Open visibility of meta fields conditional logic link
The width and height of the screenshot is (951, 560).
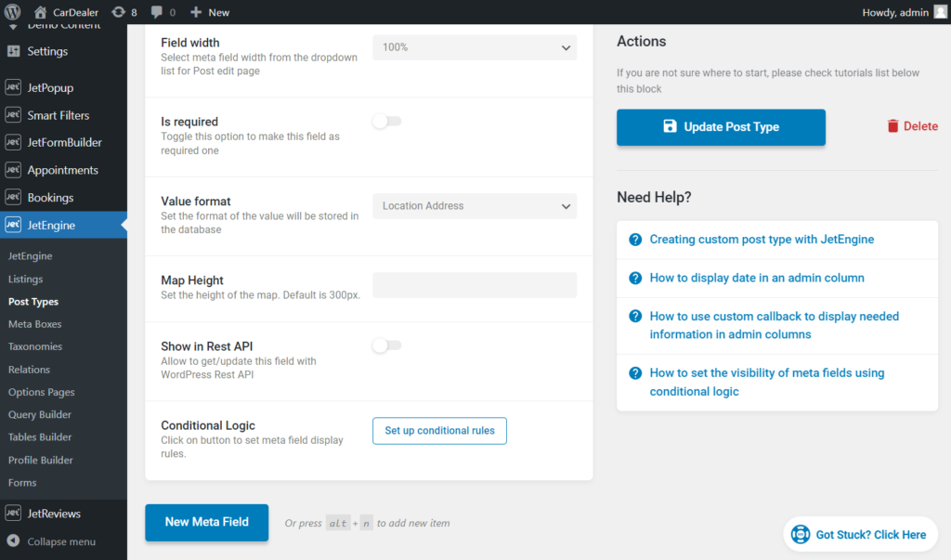point(766,383)
